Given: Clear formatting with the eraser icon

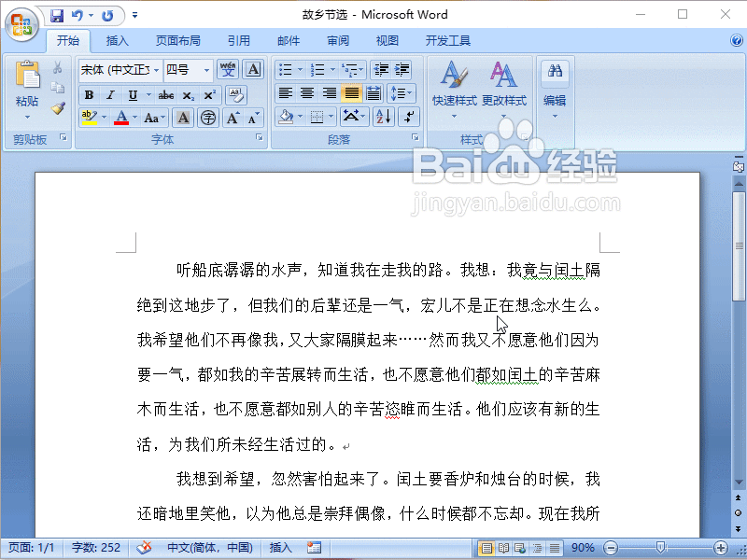Looking at the screenshot, I should (x=236, y=95).
